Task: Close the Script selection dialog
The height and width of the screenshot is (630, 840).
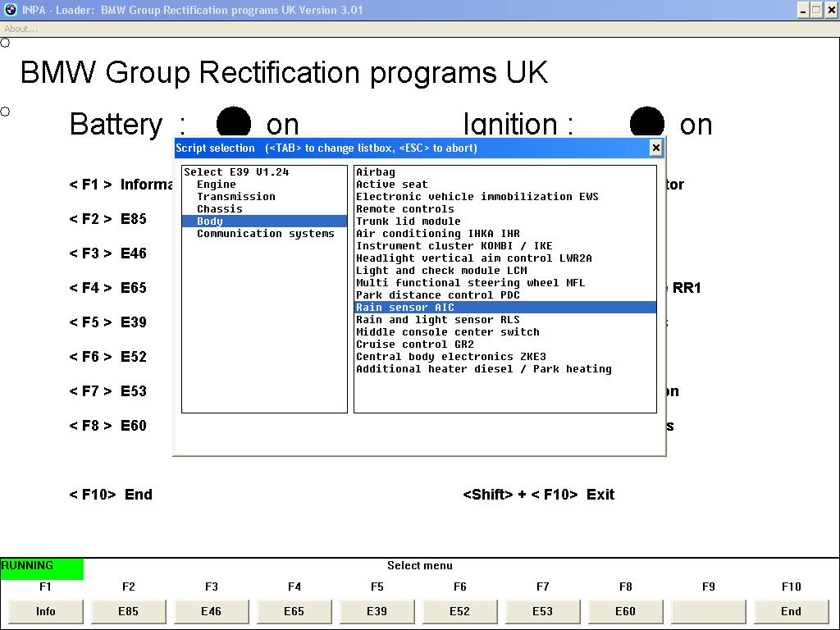Action: (655, 148)
